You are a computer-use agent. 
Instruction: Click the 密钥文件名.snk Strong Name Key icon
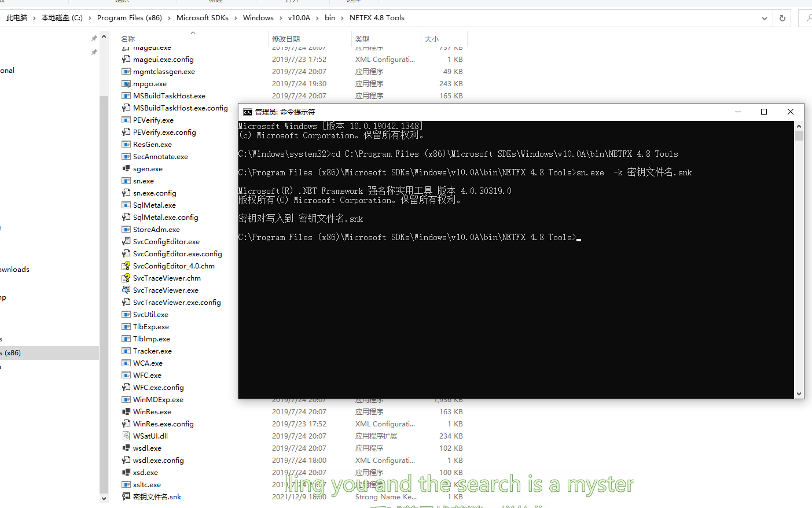pos(126,496)
